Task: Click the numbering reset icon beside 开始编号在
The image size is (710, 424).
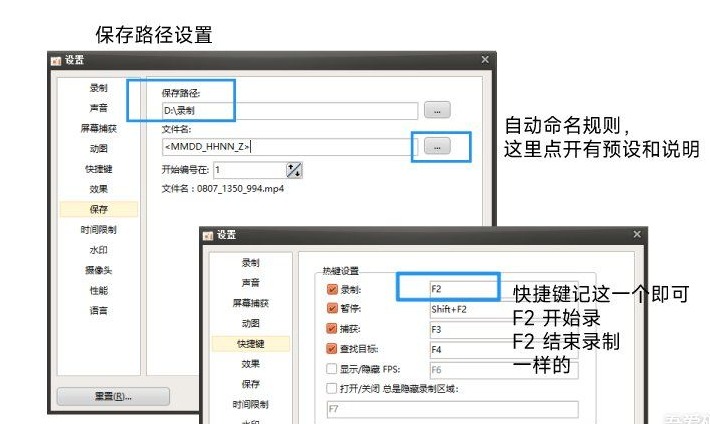Action: pyautogui.click(x=294, y=170)
